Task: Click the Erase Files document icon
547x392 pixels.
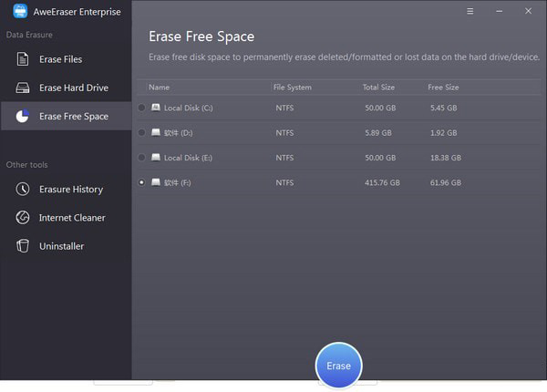Action: [x=23, y=60]
